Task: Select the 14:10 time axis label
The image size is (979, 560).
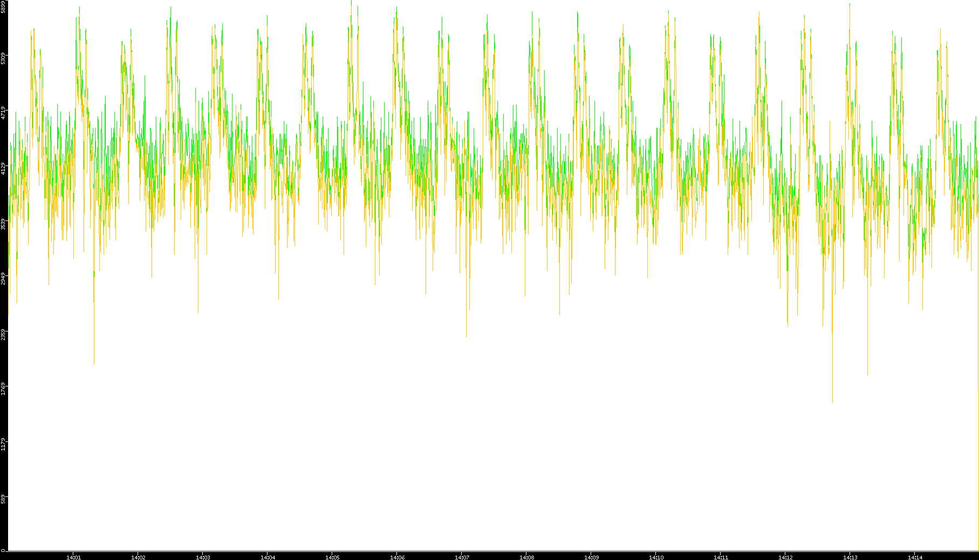Action: click(x=656, y=557)
